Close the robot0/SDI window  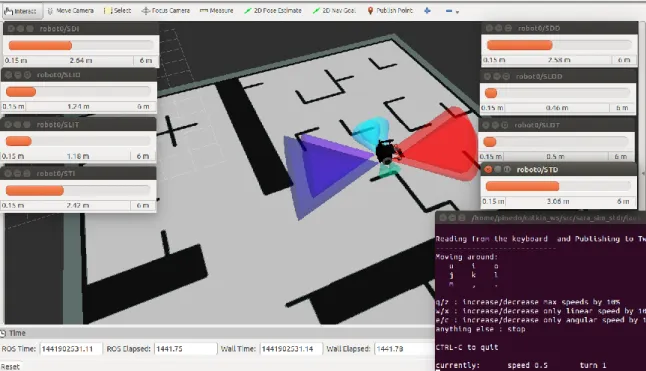click(11, 28)
